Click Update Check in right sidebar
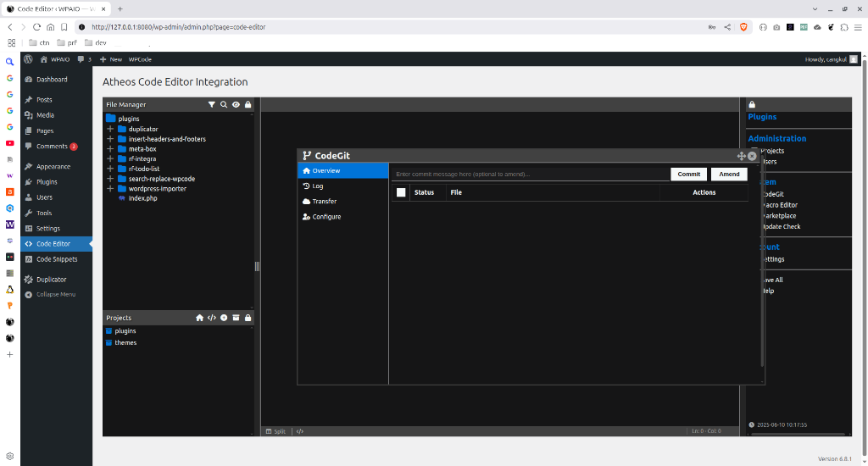The image size is (868, 466). click(x=782, y=226)
